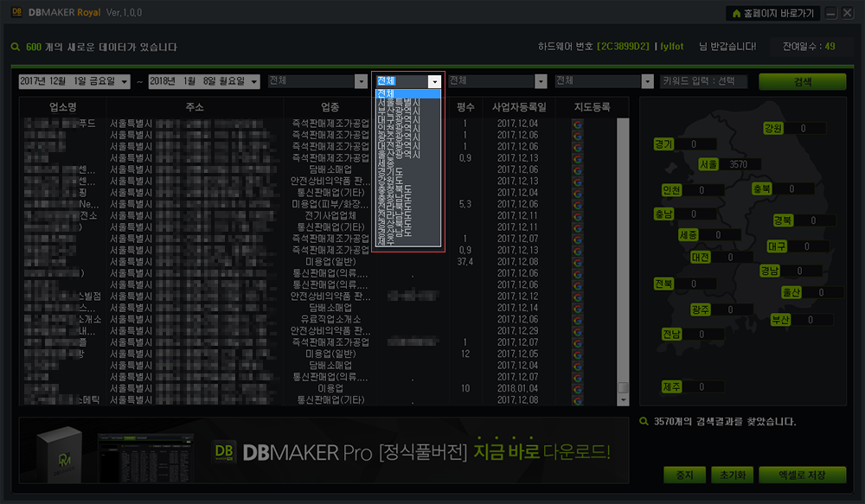The width and height of the screenshot is (865, 504).
Task: Open the map icon for 유료직업소개소 row
Action: click(x=578, y=320)
